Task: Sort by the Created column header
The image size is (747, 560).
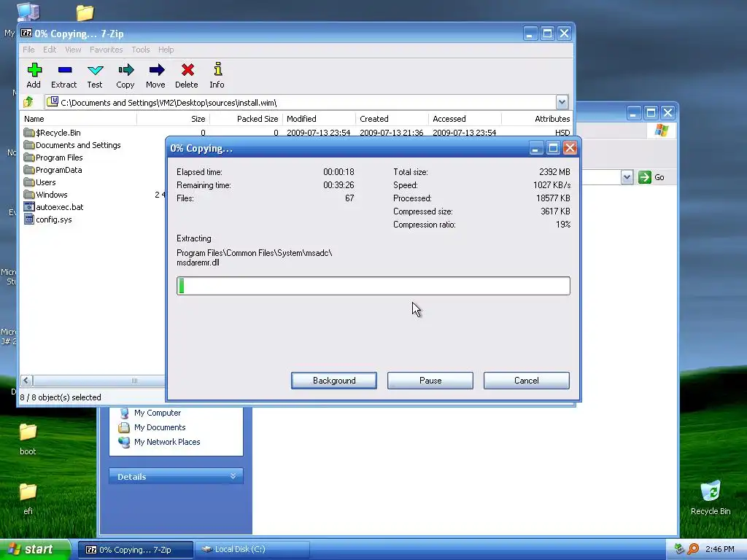Action: pyautogui.click(x=392, y=119)
